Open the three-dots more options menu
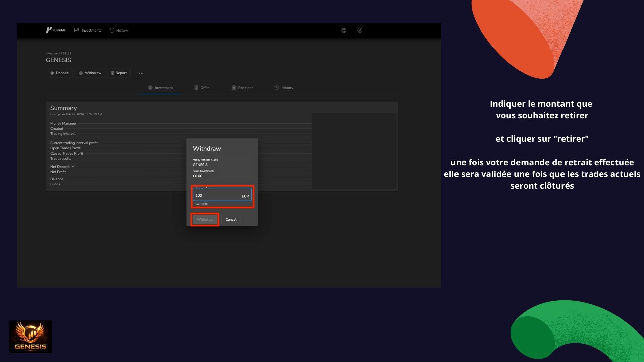644x362 pixels. coord(141,73)
